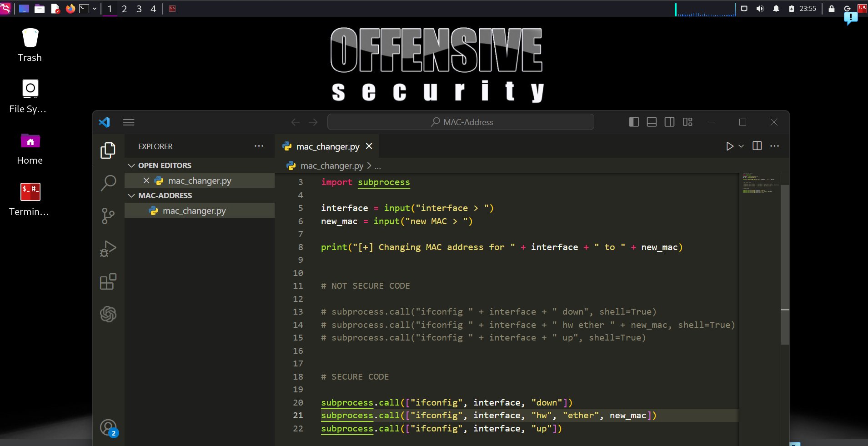Open the Extensions view
Screen dimensions: 868x446
point(108,282)
